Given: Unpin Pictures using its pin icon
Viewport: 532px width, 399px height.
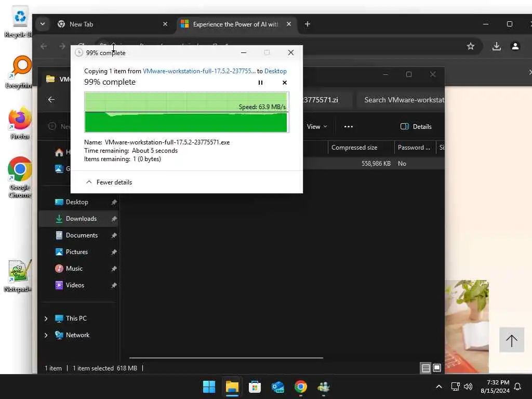Looking at the screenshot, I should [x=114, y=252].
